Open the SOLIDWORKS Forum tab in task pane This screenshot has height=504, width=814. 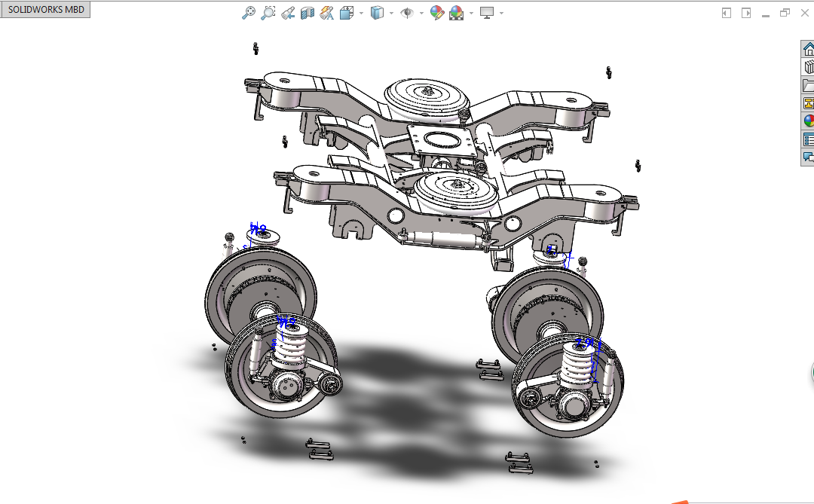click(808, 156)
